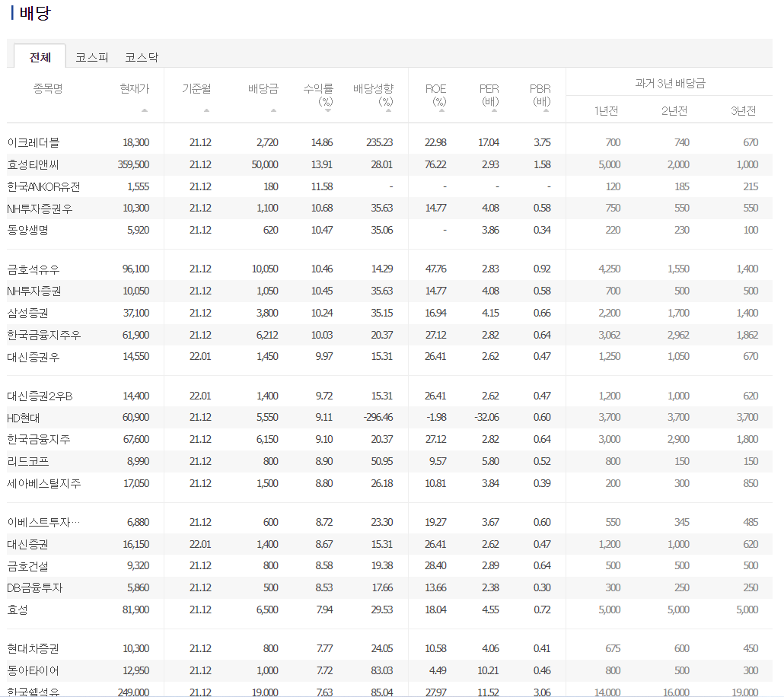Open stock 한국ANKOR유전
This screenshot has height=697, width=784.
coord(43,186)
